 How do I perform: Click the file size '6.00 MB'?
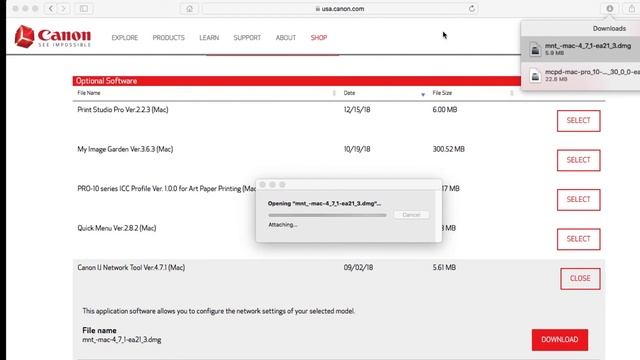(444, 109)
